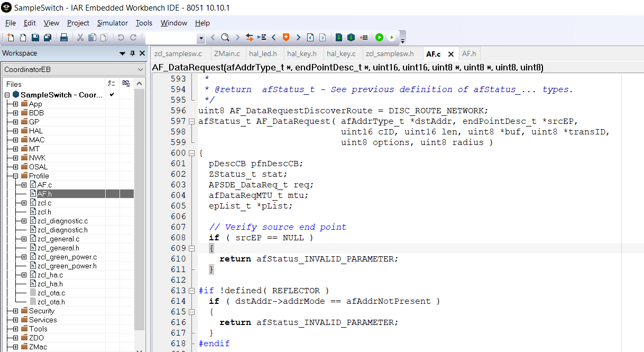Start Download and Debug
This screenshot has height=352, width=644.
(379, 38)
